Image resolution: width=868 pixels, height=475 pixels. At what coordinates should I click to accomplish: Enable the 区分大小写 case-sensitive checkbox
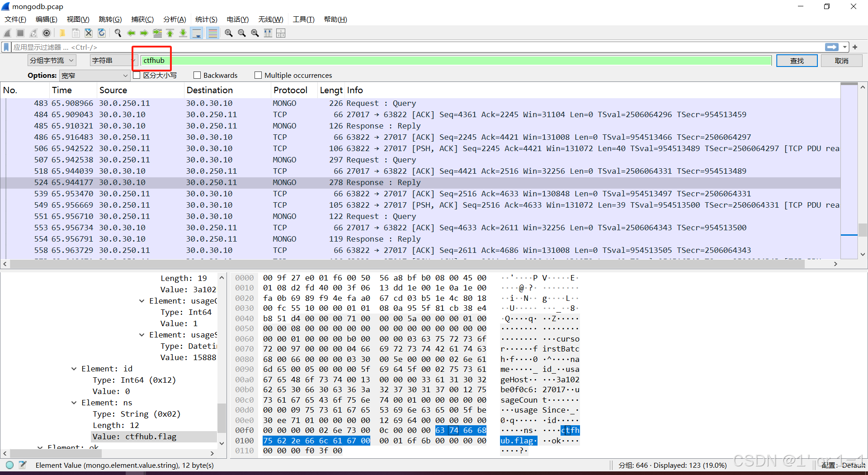(137, 75)
